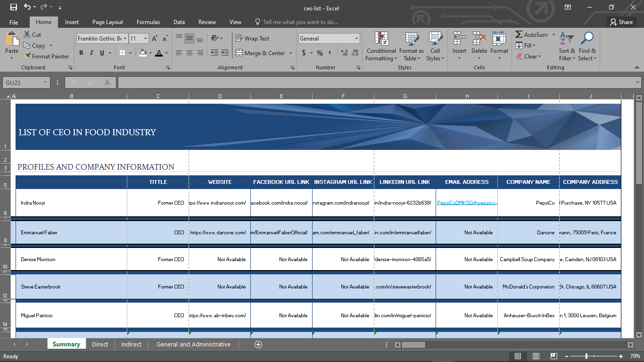This screenshot has height=362, width=644.
Task: Delete cells using the Delete icon
Action: [479, 39]
